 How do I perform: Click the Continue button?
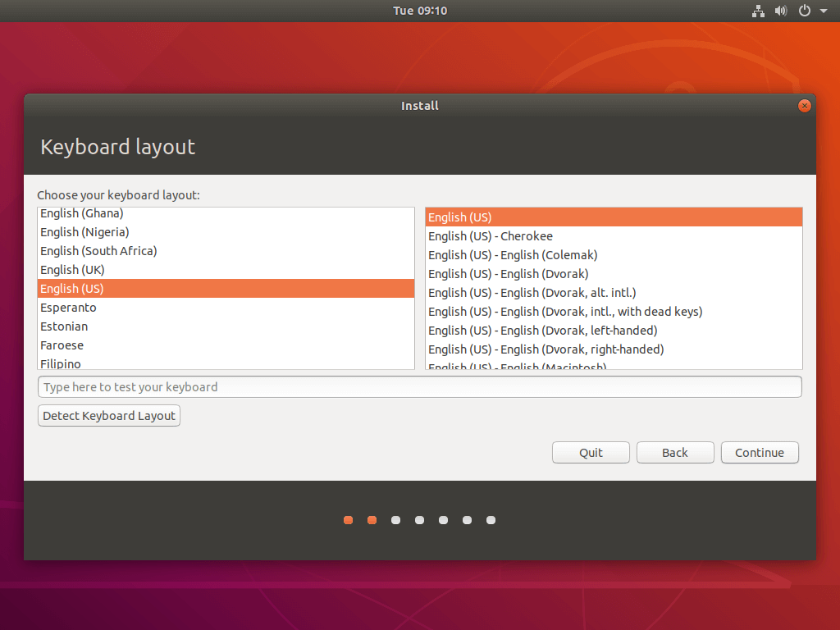(759, 453)
